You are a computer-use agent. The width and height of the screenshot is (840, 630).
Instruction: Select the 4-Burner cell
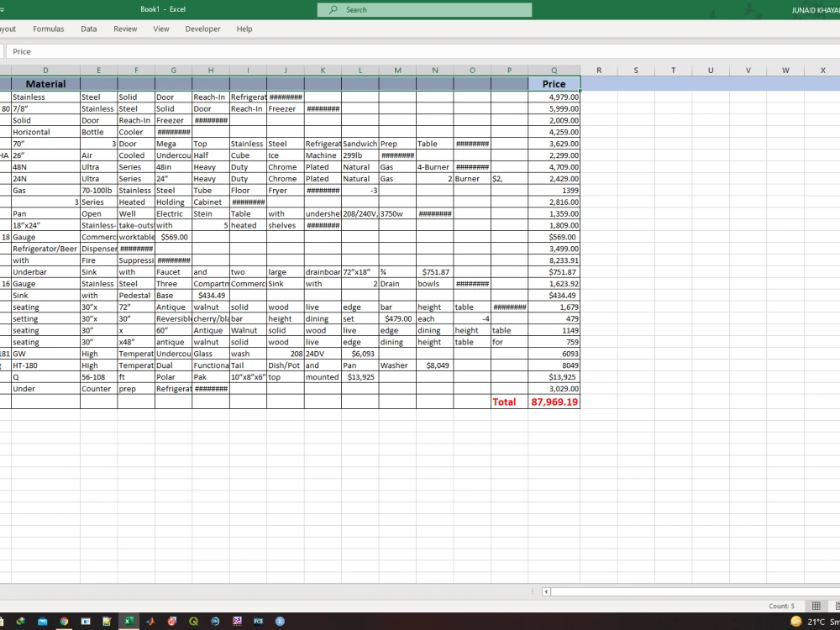[434, 167]
